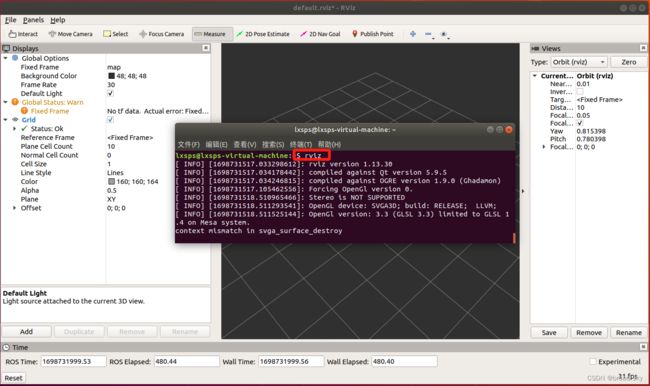Reset the time with Reset button
Screen dimensions: 650x386
pyautogui.click(x=13, y=378)
